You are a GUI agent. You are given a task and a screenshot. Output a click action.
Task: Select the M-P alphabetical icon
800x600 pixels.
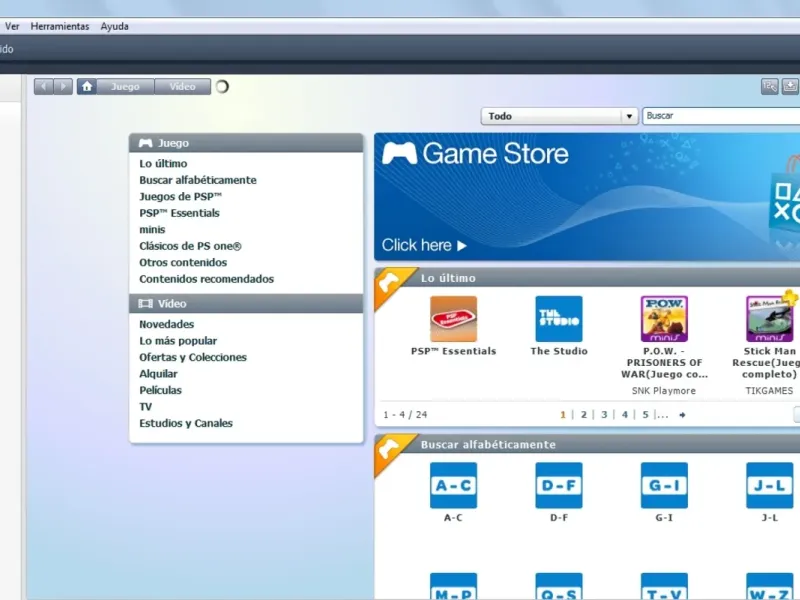tap(454, 586)
